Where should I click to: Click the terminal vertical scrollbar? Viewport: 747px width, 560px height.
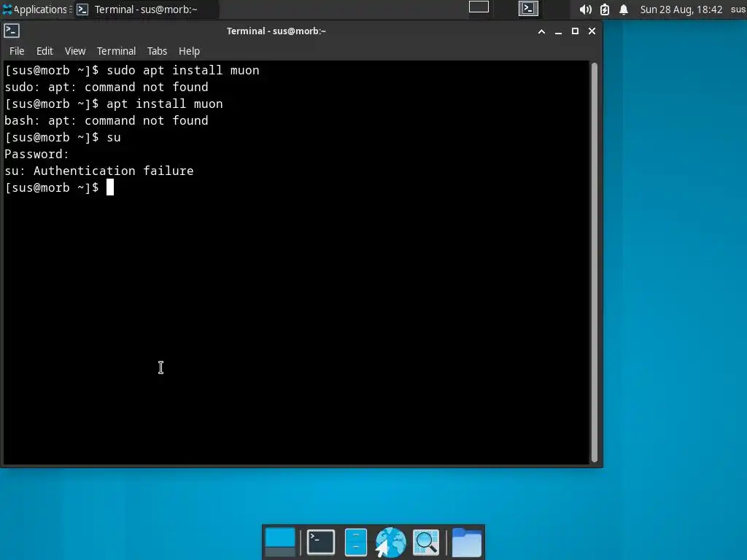594,262
